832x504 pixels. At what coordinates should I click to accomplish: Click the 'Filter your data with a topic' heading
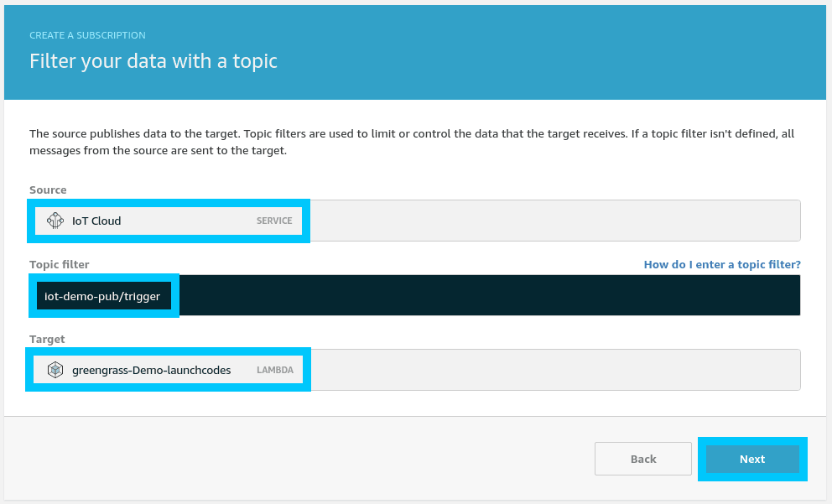(153, 61)
